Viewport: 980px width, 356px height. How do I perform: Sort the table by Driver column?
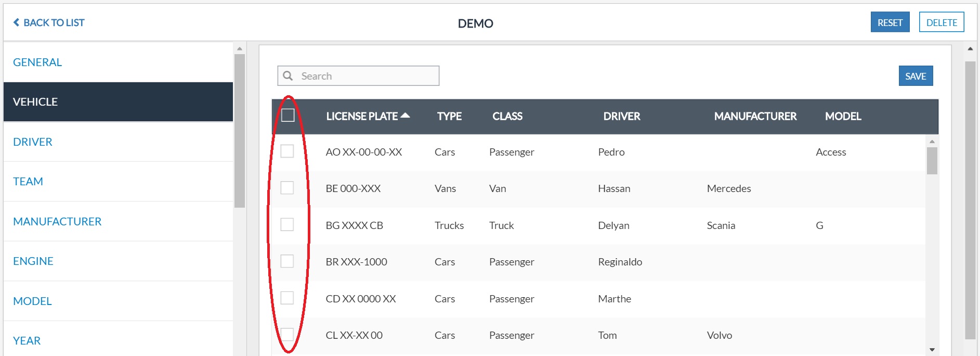(x=621, y=117)
